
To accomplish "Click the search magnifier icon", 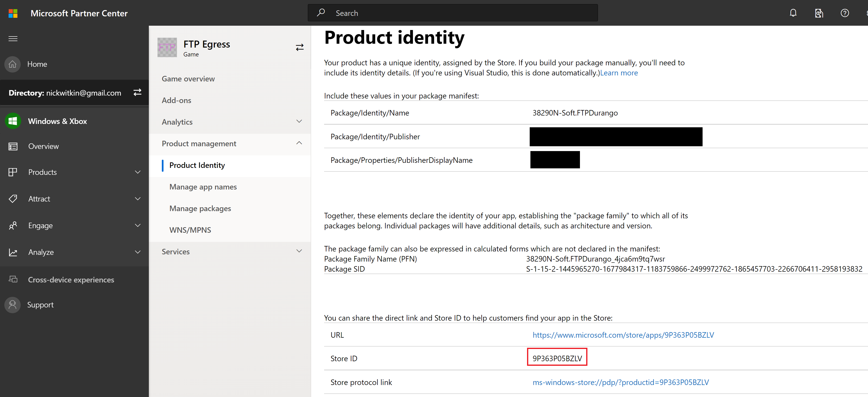I will point(321,13).
